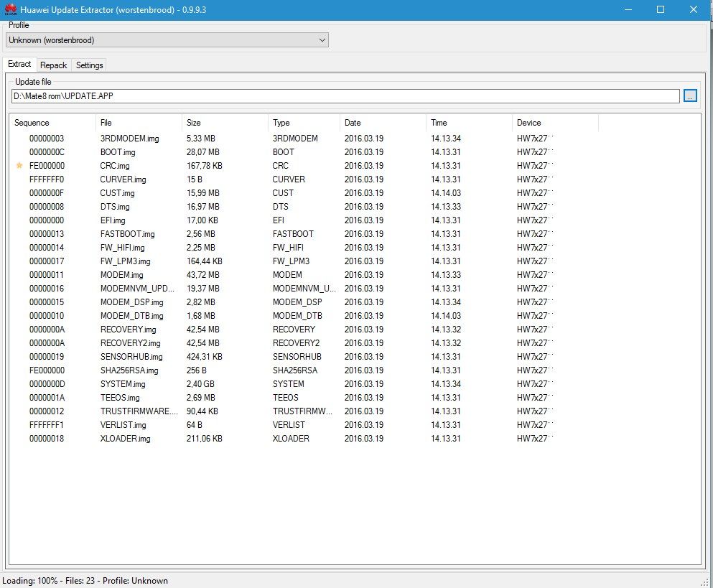Sort by the Device column header
Viewport: 713px width, 588px height.
coord(555,123)
